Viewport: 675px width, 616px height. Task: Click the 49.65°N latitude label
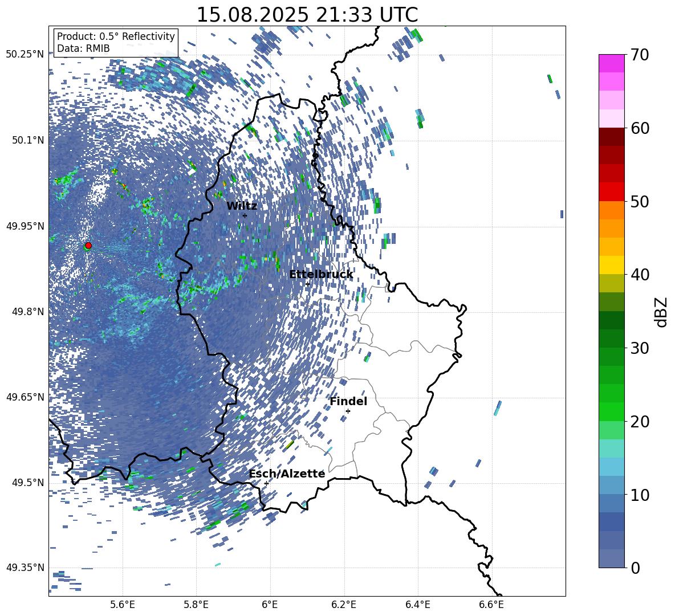(x=25, y=397)
